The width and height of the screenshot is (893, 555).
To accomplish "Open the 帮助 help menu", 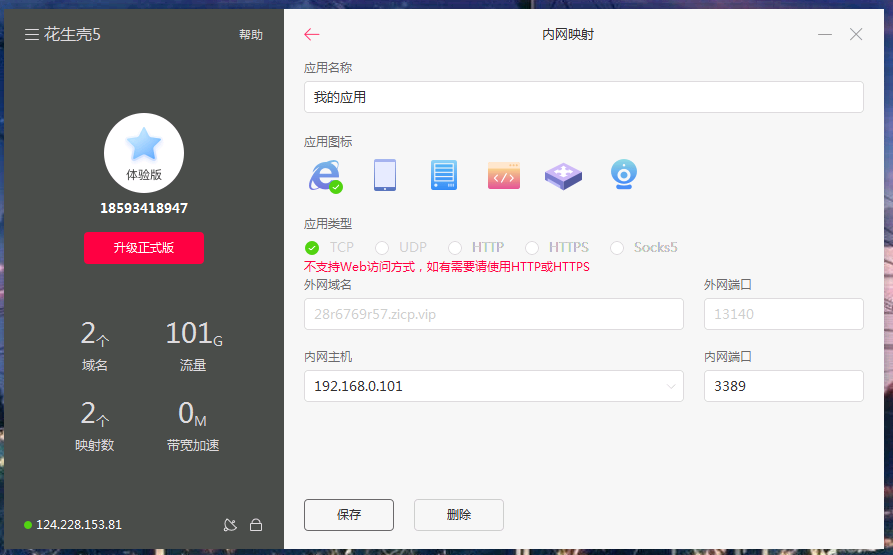I will point(251,35).
